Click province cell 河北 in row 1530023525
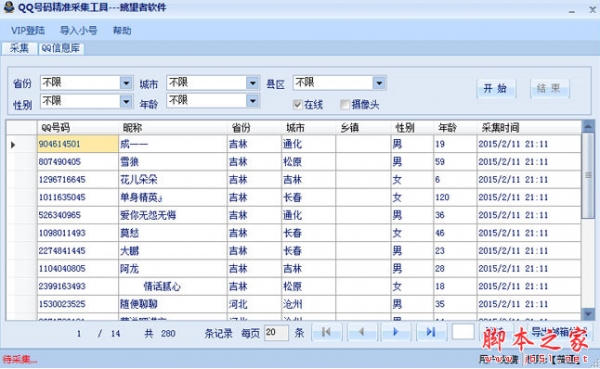 pos(254,304)
